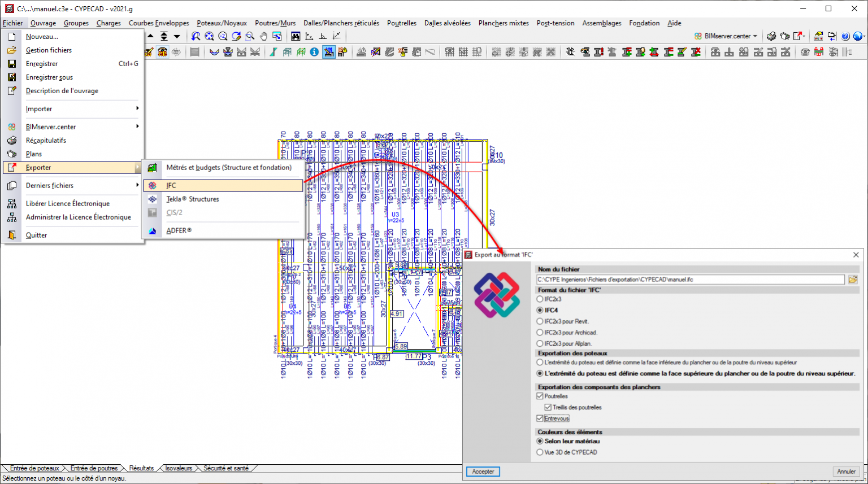
Task: Click Description de l'ouvrage menu entry
Action: 72,91
